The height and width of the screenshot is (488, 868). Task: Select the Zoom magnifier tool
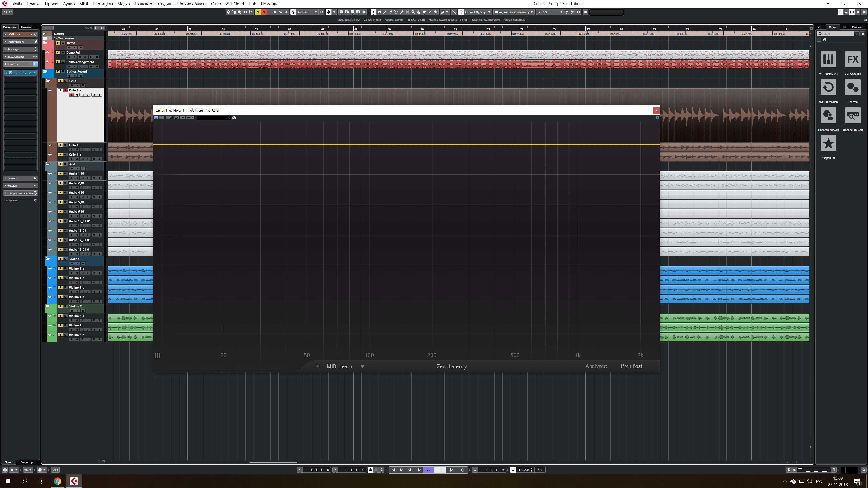[413, 12]
